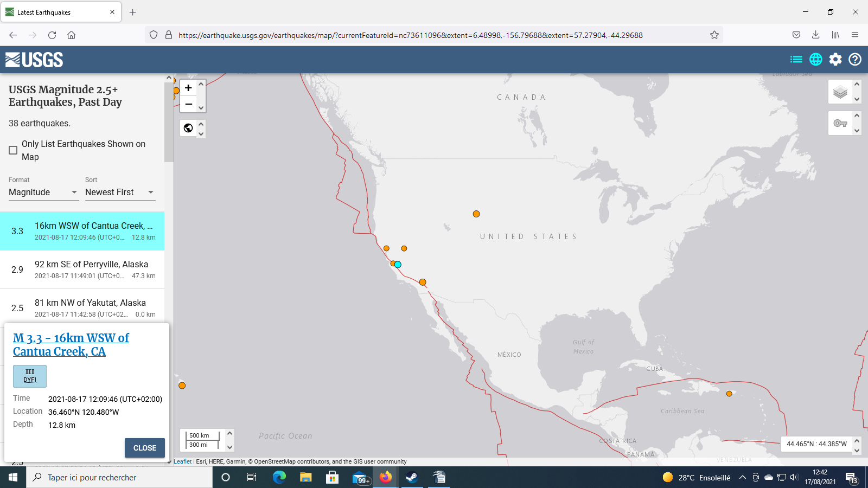The width and height of the screenshot is (868, 488).
Task: Go to the Firefox home page
Action: (x=71, y=35)
